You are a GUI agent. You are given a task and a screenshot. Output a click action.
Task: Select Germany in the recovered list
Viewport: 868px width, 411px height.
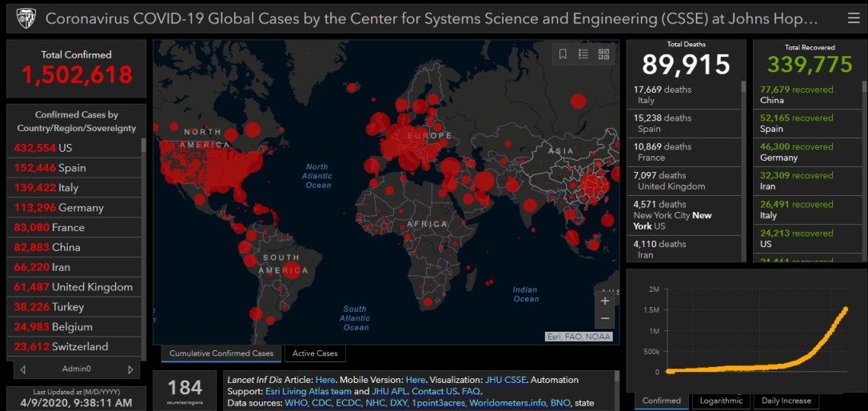(x=807, y=152)
